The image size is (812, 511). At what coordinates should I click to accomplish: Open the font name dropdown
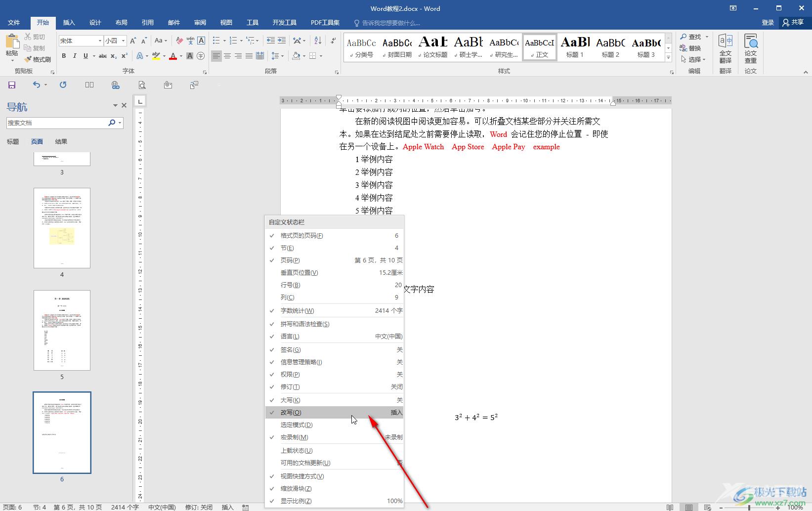tap(100, 41)
